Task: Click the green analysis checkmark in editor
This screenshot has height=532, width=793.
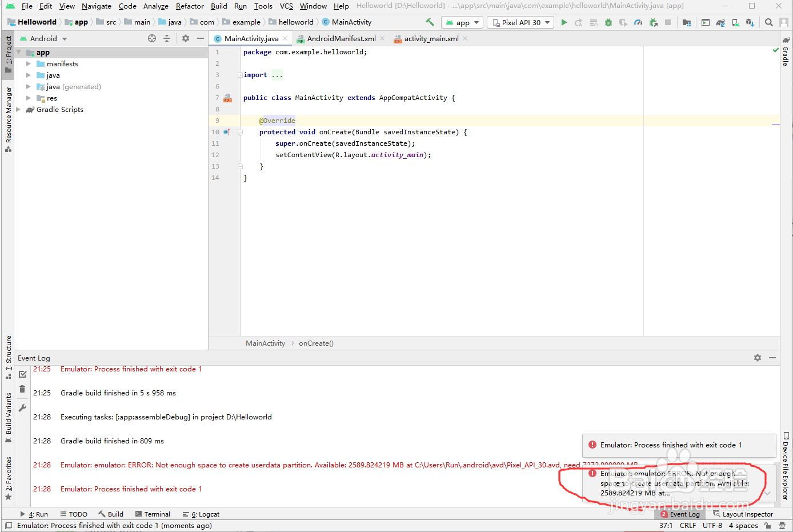Action: click(775, 50)
